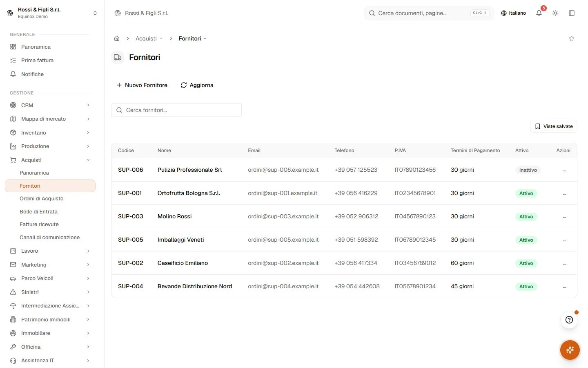The image size is (588, 368).
Task: Click the home breadcrumb icon
Action: pos(117,38)
